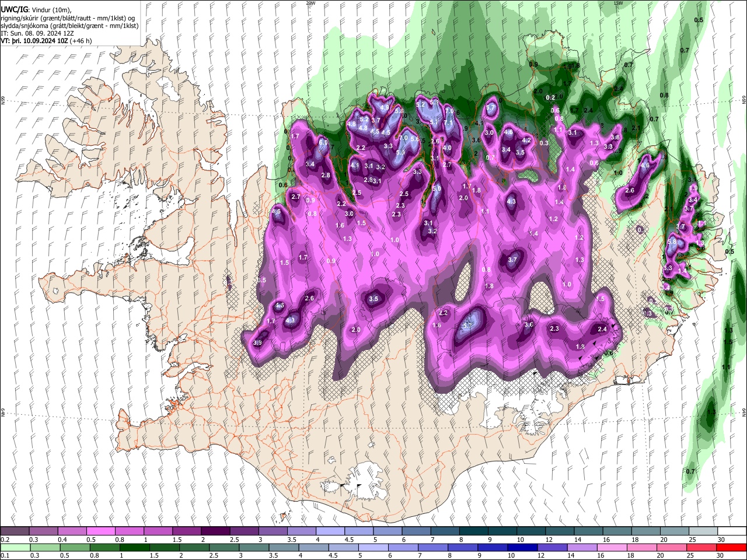Click the '0.4' label in the top legend row

click(x=62, y=540)
